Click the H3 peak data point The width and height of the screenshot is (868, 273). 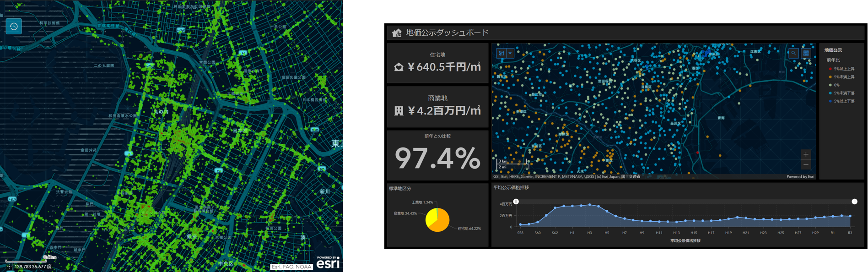tap(590, 205)
